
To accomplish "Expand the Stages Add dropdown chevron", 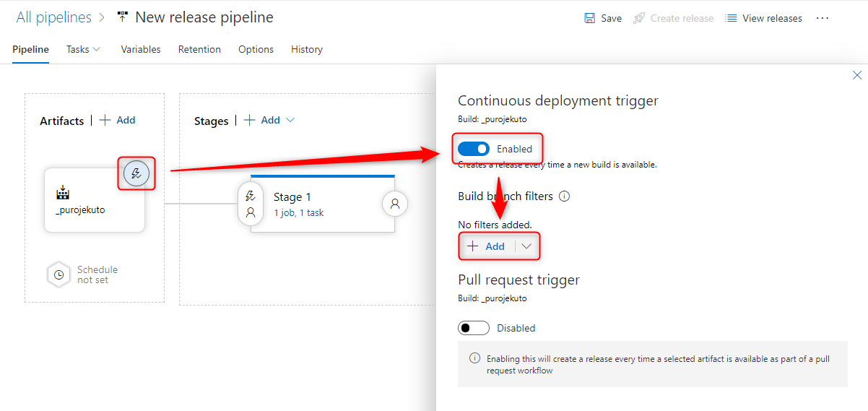I will [x=290, y=120].
